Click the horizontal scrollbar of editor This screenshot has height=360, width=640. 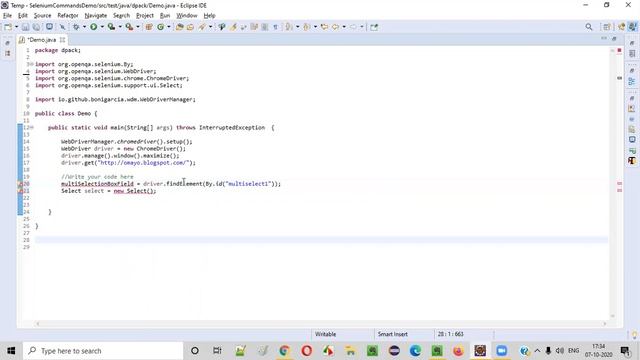[x=321, y=324]
